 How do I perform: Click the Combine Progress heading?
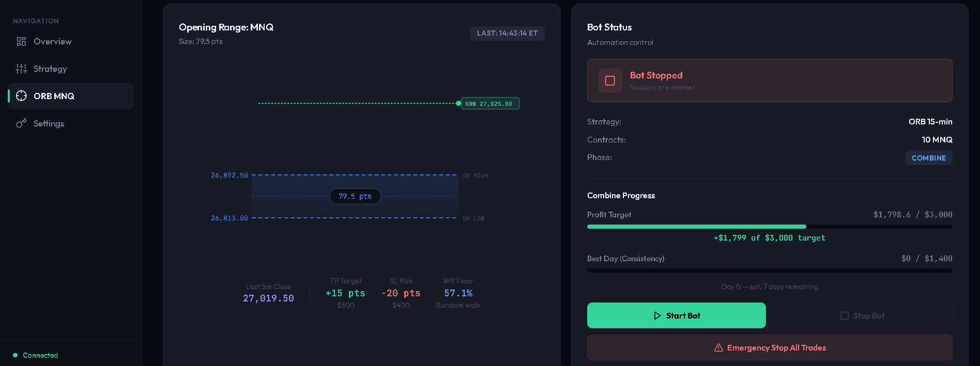point(621,196)
